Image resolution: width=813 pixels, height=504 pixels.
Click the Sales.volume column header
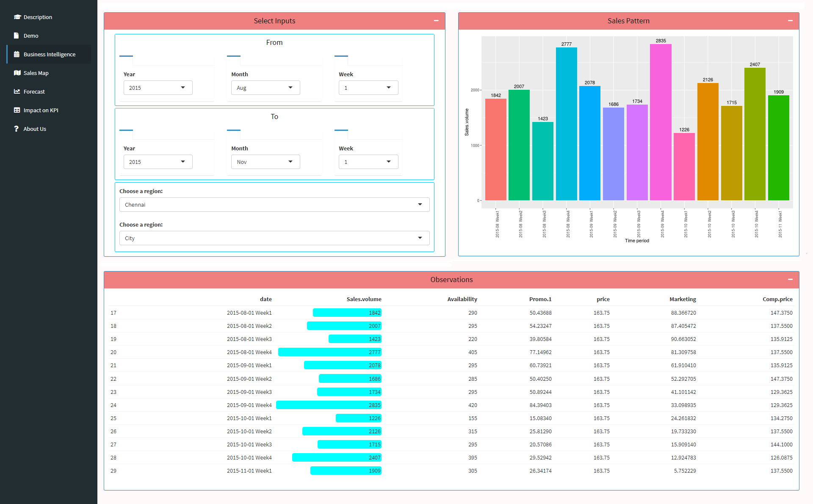click(364, 299)
